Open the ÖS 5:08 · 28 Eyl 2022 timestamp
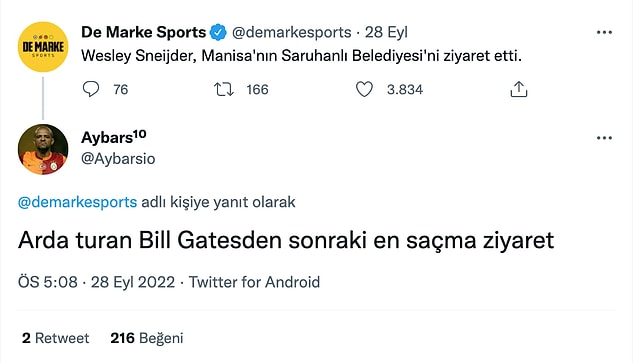Image resolution: width=635 pixels, height=363 pixels. coord(96,282)
